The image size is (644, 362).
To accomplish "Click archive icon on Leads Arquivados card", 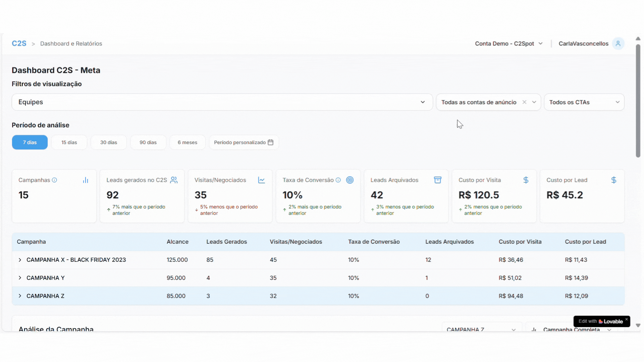I will pyautogui.click(x=438, y=180).
